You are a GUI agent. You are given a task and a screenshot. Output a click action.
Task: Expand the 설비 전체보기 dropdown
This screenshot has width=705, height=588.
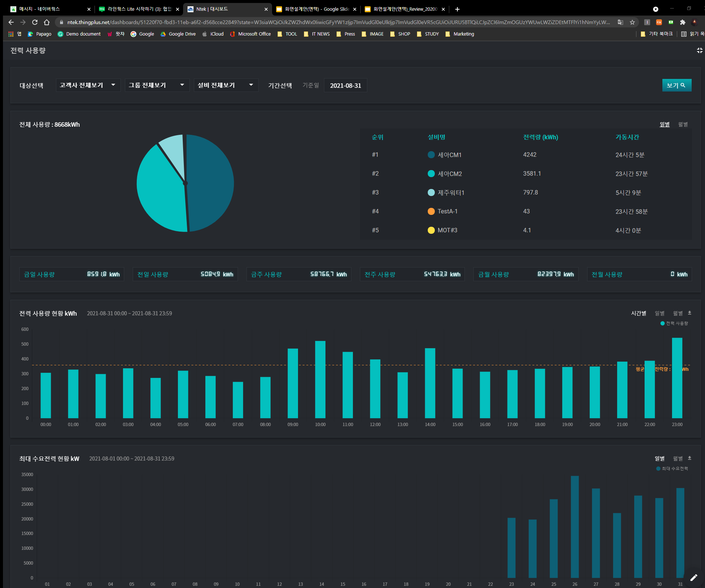(x=226, y=85)
